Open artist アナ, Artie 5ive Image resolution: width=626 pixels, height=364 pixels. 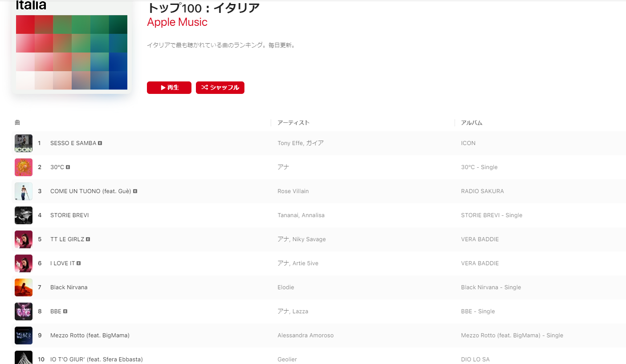tap(298, 263)
